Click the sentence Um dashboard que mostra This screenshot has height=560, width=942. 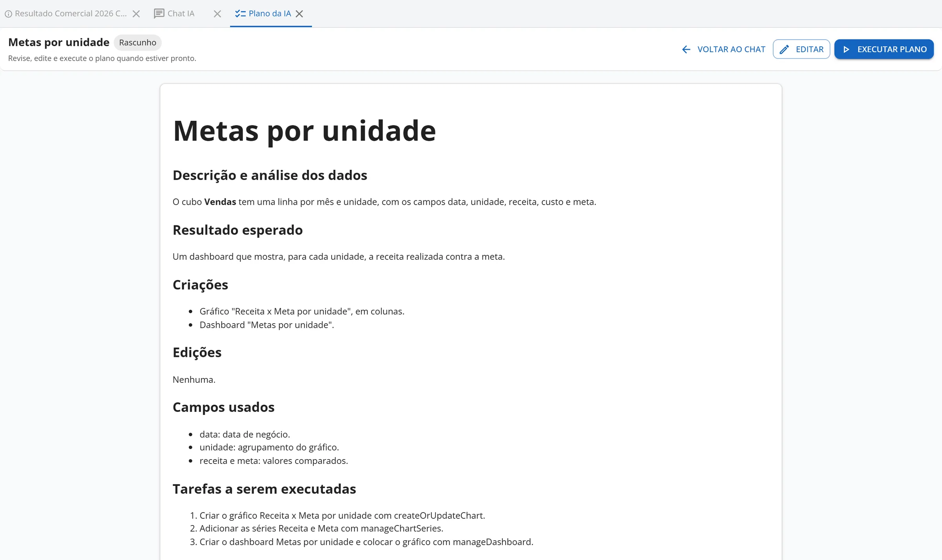point(339,257)
